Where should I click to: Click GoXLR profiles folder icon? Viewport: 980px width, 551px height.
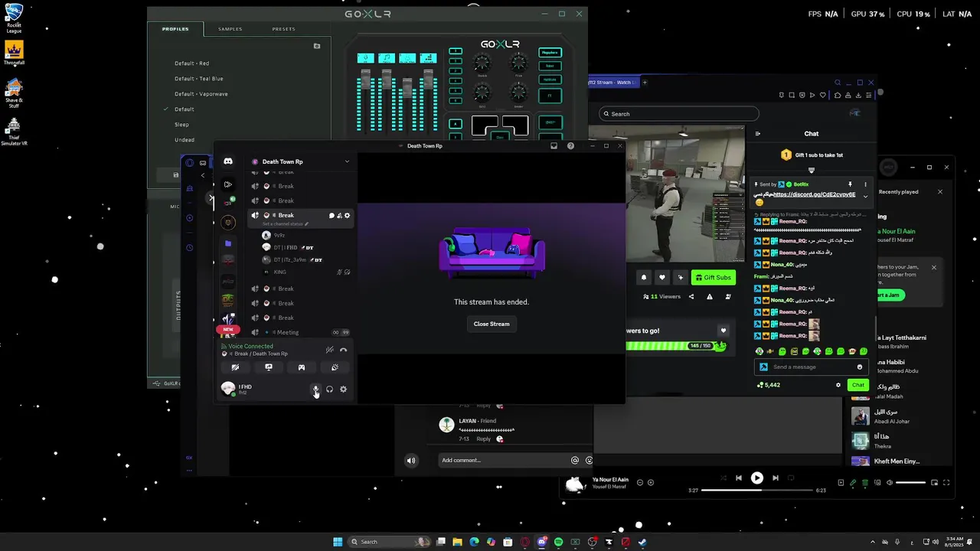point(317,46)
